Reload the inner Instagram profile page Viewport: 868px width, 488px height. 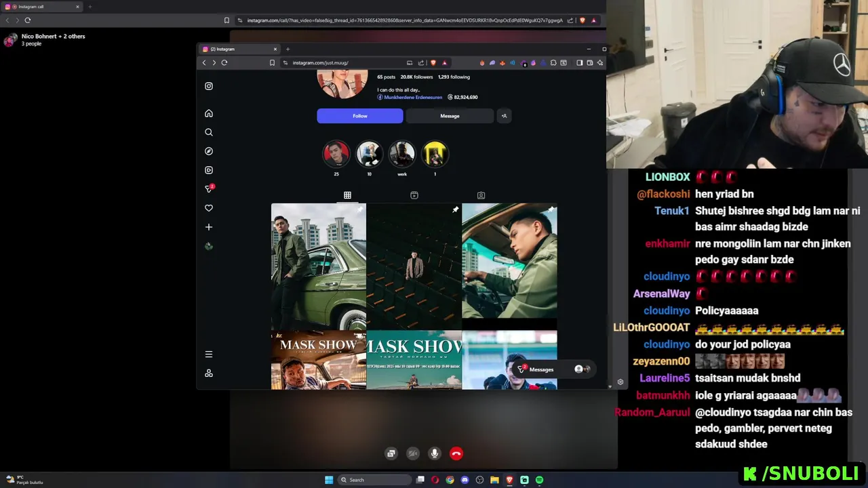[224, 62]
